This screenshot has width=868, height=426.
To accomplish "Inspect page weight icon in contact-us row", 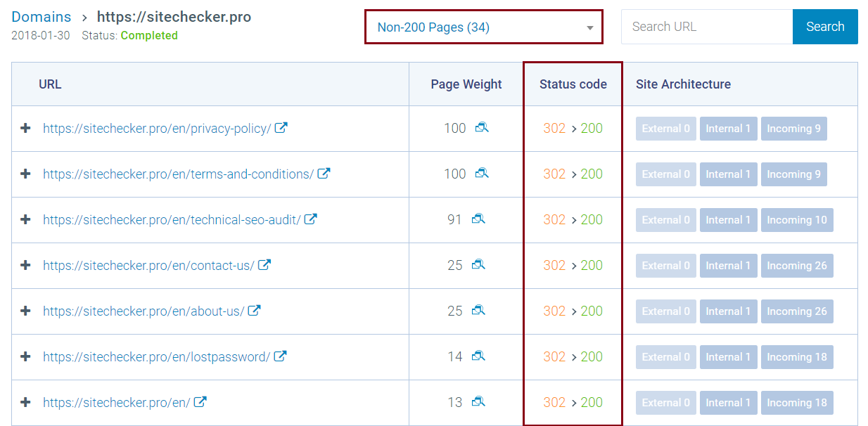I will pyautogui.click(x=478, y=264).
